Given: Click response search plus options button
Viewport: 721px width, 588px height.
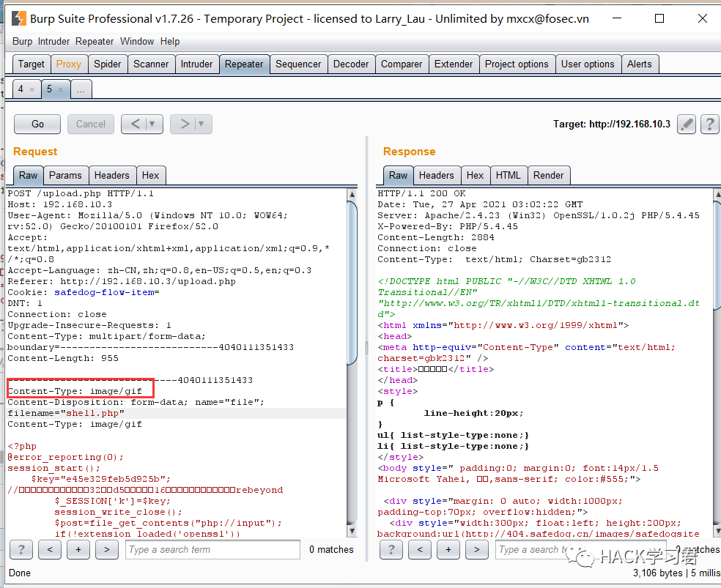Looking at the screenshot, I should (x=448, y=549).
